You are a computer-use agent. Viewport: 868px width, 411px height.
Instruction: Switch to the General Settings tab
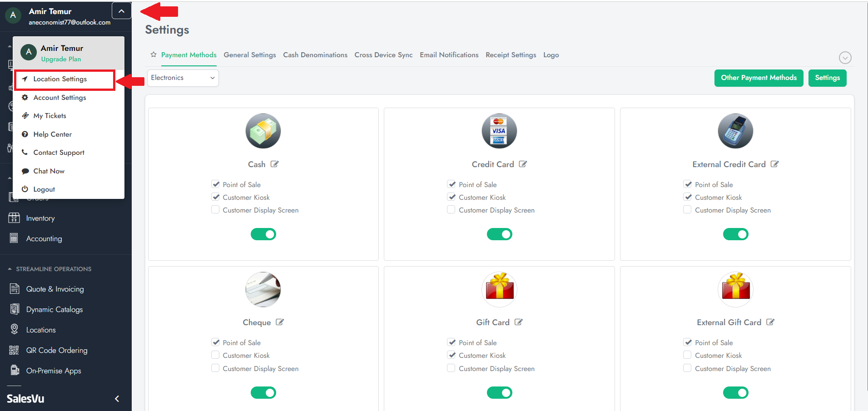[249, 55]
